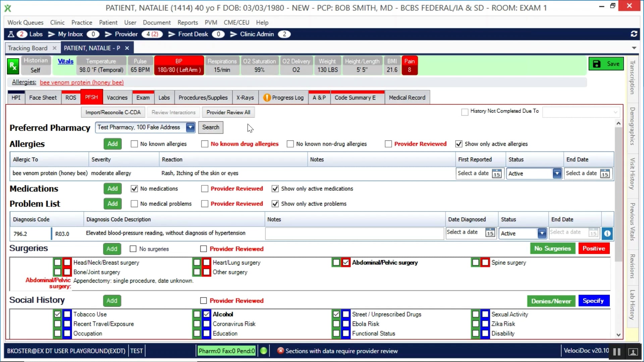
Task: Open the allergy Status Active dropdown
Action: (557, 174)
